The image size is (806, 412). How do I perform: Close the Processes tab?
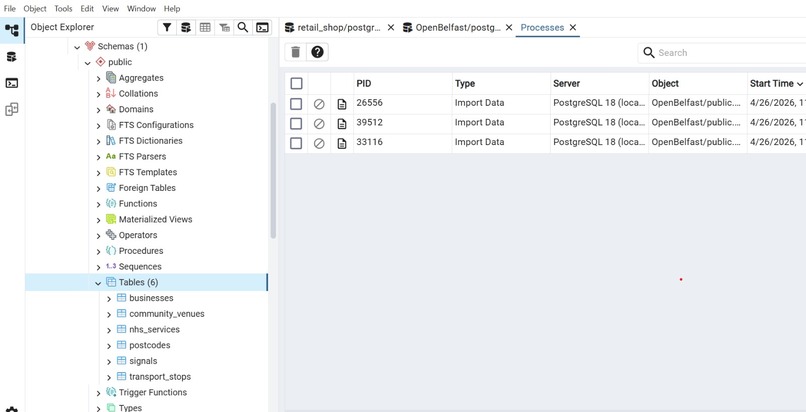(573, 28)
